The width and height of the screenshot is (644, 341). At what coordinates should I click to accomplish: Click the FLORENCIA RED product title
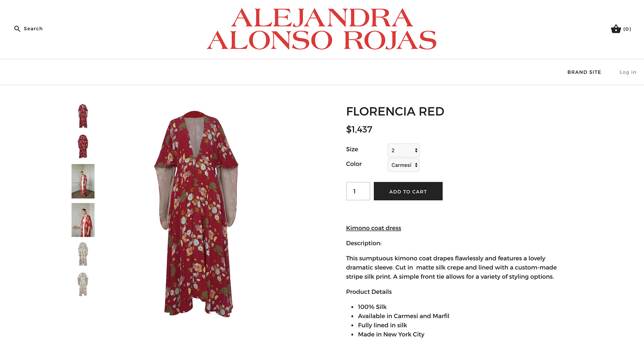click(395, 112)
